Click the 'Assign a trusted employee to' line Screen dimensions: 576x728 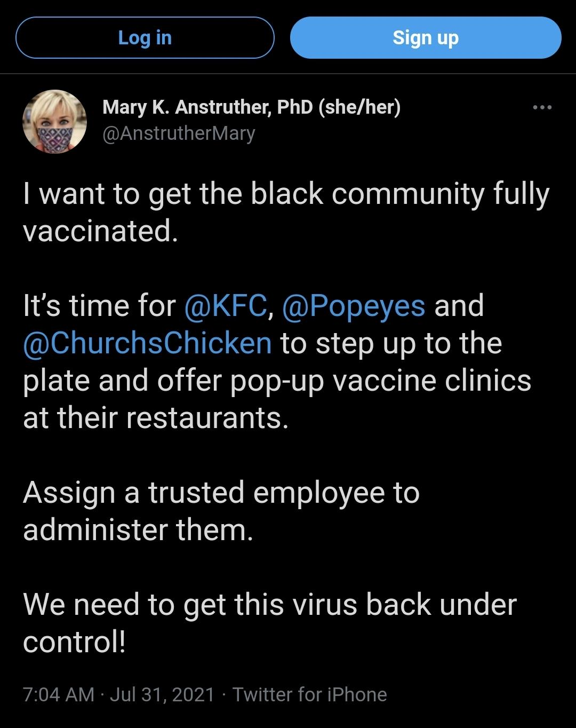pyautogui.click(x=221, y=493)
